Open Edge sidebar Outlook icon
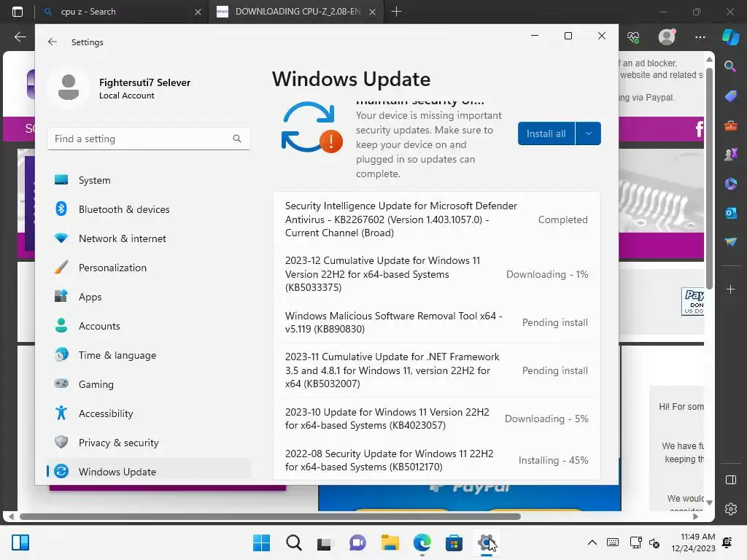 pos(730,212)
